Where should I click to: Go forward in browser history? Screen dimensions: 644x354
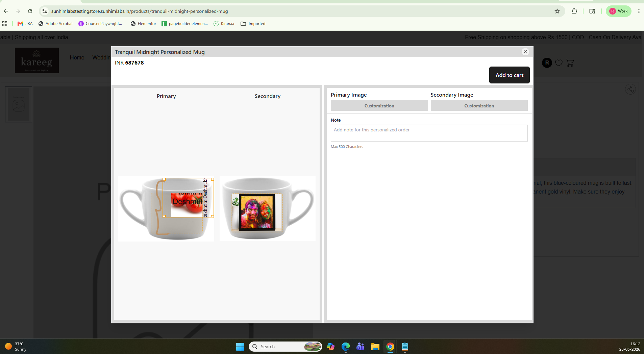[x=18, y=11]
